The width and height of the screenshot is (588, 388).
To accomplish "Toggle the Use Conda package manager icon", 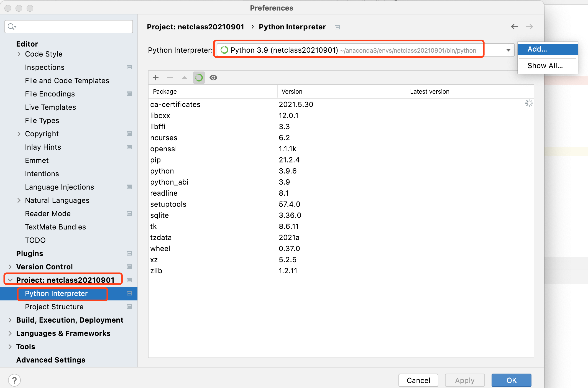I will point(199,78).
